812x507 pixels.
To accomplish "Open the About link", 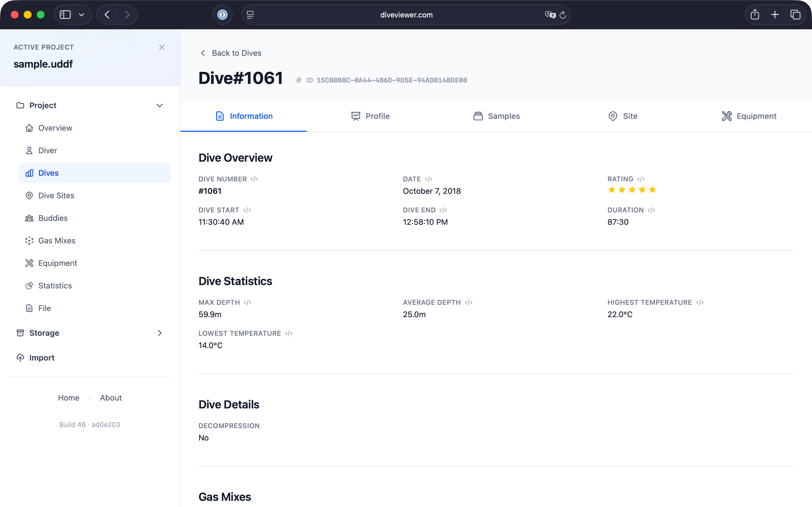I will click(x=111, y=398).
